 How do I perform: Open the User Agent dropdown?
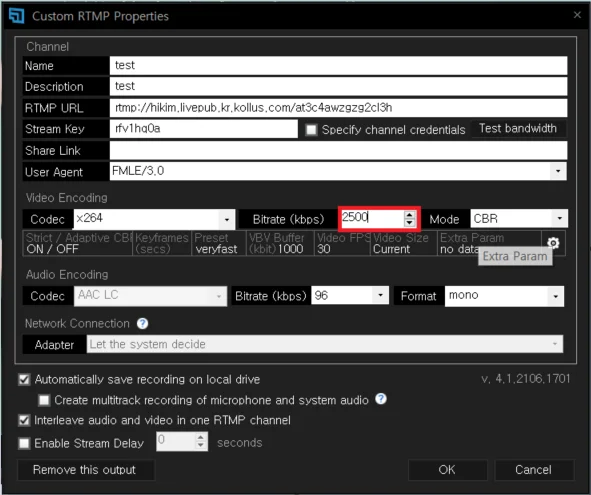[x=558, y=171]
